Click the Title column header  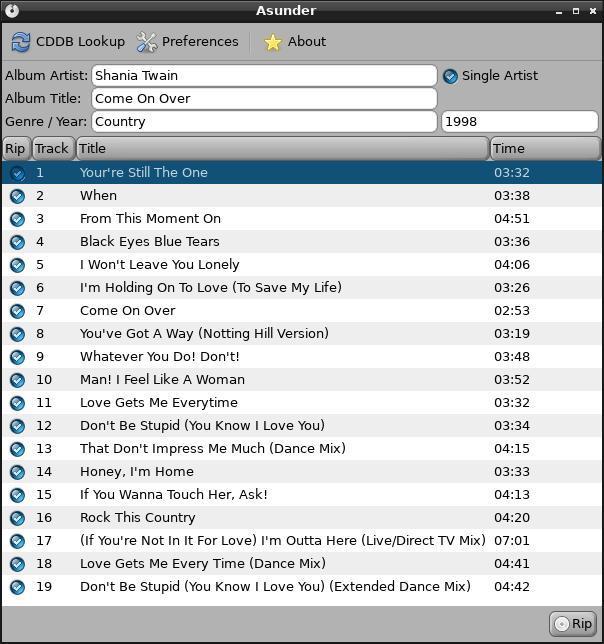[282, 148]
